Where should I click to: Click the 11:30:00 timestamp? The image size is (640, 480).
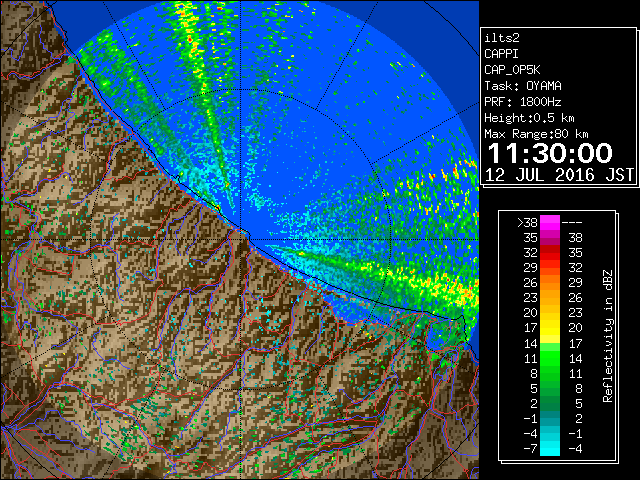550,153
